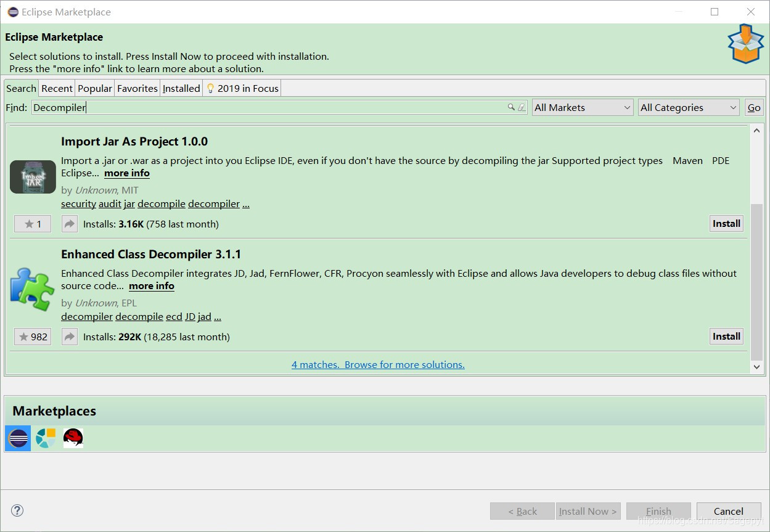Viewport: 770px width, 532px height.
Task: Click the Import Jar As Project logo
Action: 33,177
